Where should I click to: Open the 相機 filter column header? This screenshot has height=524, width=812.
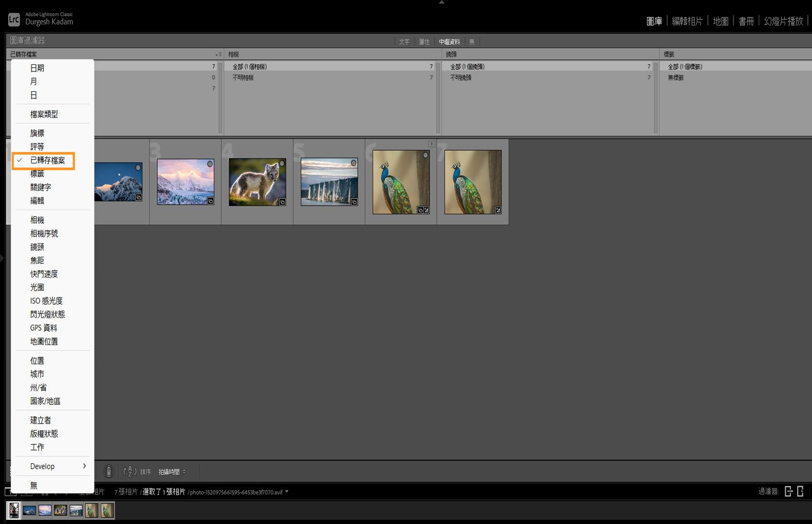[332, 54]
